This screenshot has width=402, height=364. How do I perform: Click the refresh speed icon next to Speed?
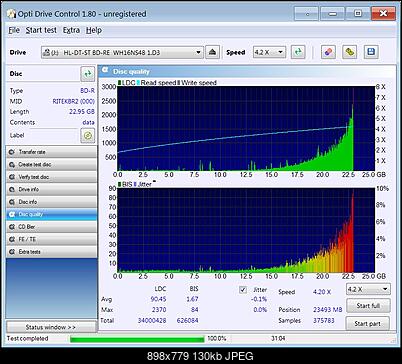click(x=298, y=52)
